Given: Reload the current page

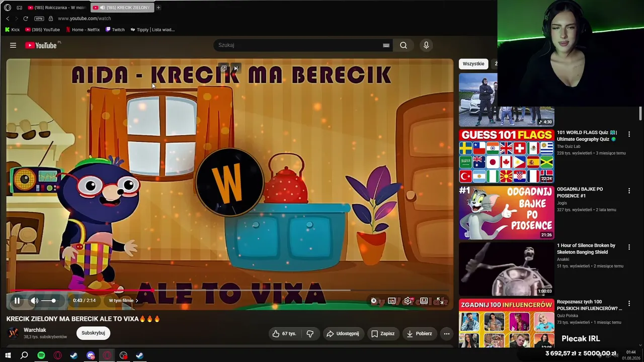Looking at the screenshot, I should click(x=26, y=19).
